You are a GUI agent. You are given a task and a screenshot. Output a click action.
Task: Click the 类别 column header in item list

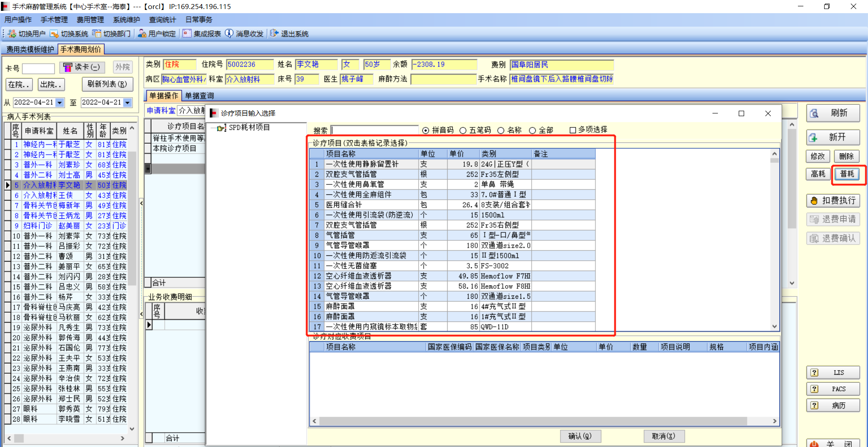click(505, 154)
